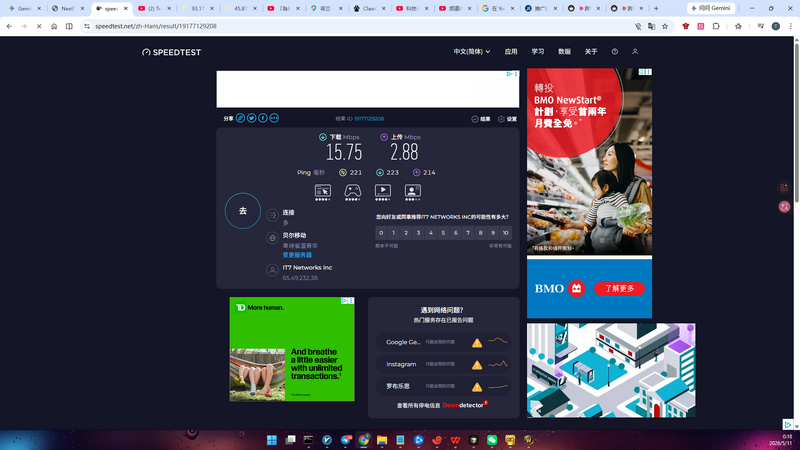Open the 应用 menu in the header
800x450 pixels.
(511, 52)
